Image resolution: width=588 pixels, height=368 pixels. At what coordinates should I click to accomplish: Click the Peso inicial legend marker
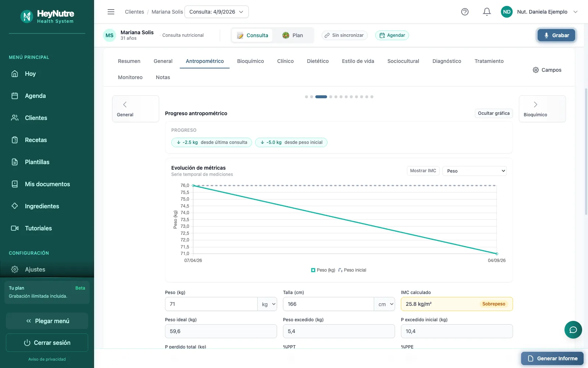[x=340, y=270]
